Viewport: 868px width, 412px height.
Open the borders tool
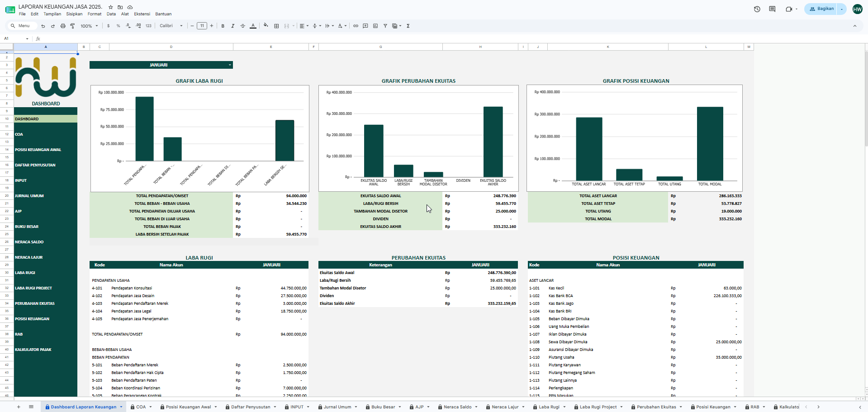(276, 26)
